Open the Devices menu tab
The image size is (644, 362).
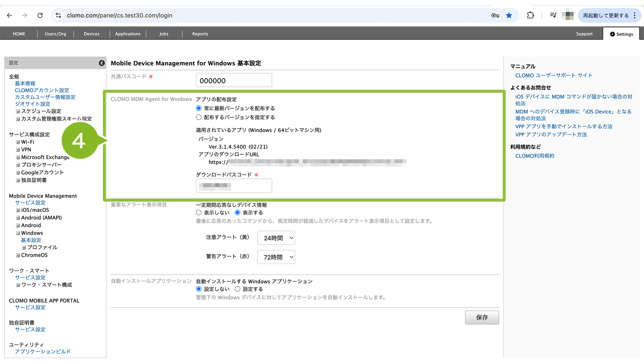[x=91, y=34]
